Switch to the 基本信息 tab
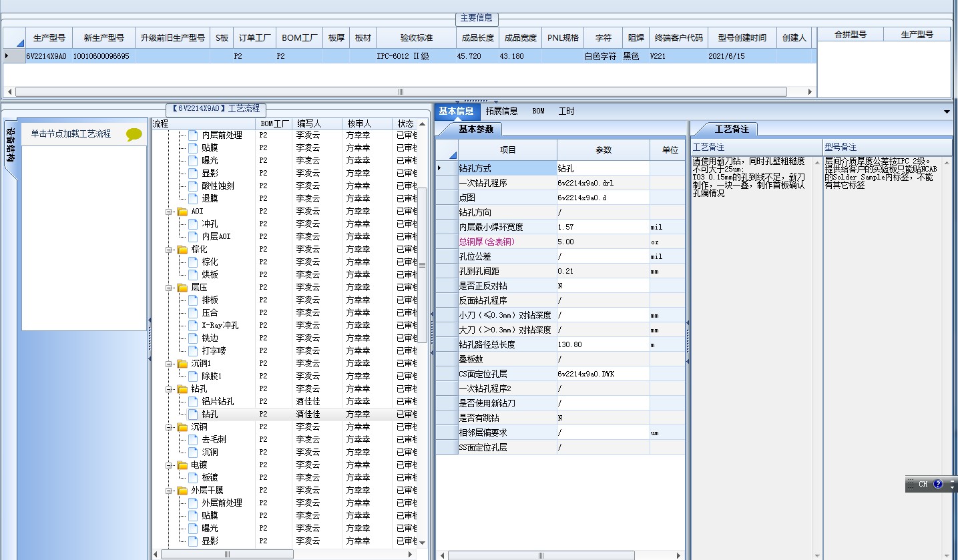The image size is (958, 560). [x=456, y=111]
